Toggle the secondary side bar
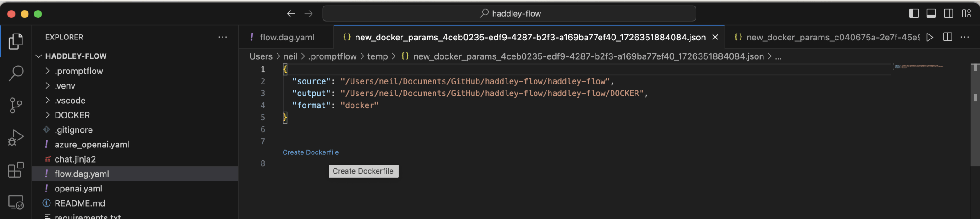This screenshot has width=980, height=219. click(949, 13)
